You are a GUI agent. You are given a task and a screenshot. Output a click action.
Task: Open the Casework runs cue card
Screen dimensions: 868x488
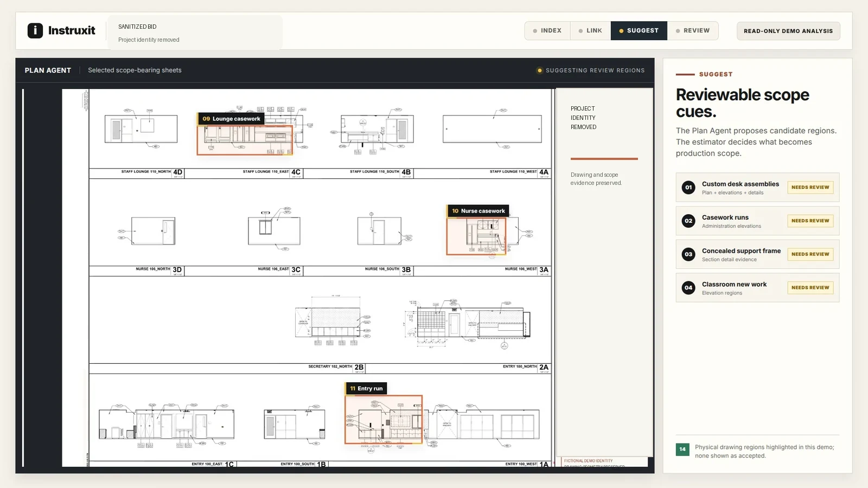pos(757,221)
